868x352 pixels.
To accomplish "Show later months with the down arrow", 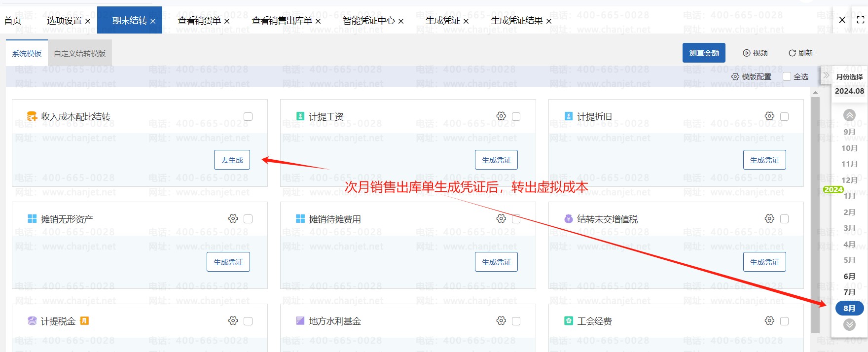I will (x=849, y=325).
